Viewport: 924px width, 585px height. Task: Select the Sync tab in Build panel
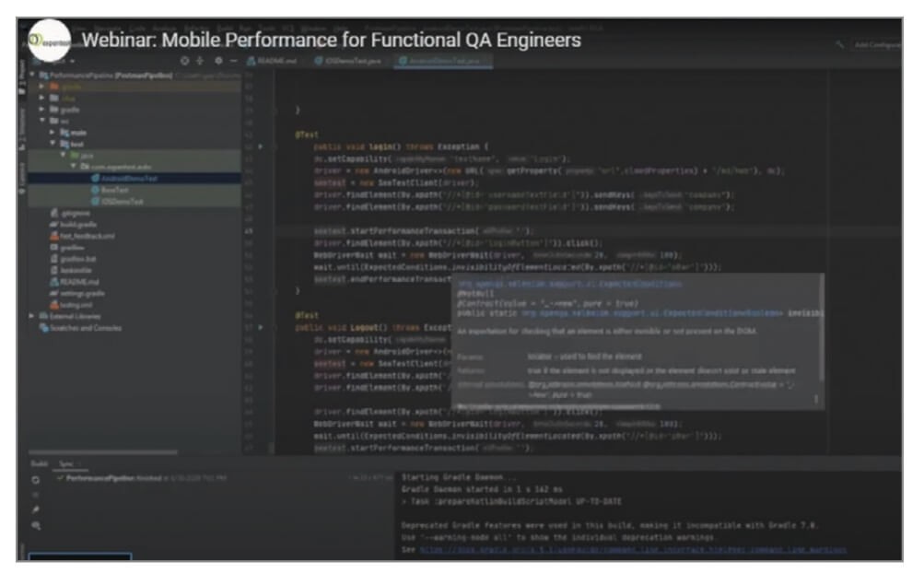(67, 465)
